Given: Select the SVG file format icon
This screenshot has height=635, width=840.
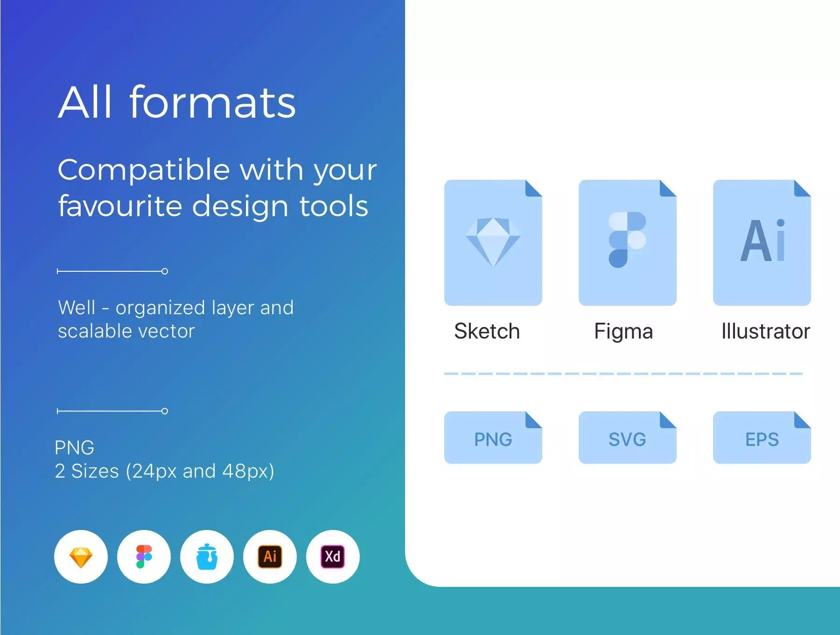Looking at the screenshot, I should coord(627,437).
